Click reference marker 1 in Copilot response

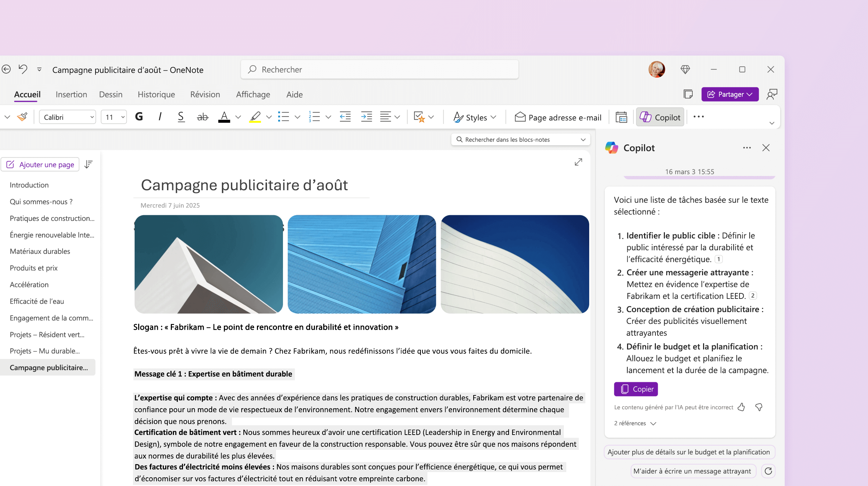[719, 259]
